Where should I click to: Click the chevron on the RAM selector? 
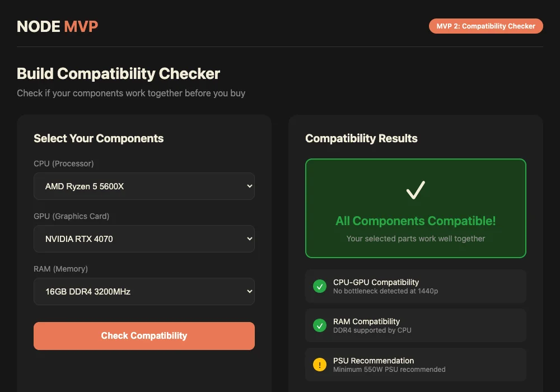click(249, 291)
